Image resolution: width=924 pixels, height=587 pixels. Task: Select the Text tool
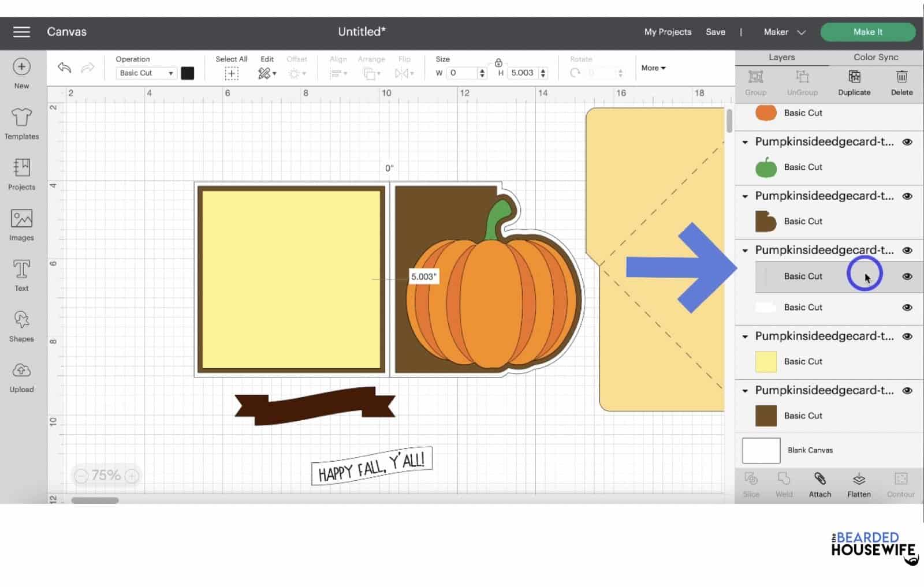pos(21,271)
